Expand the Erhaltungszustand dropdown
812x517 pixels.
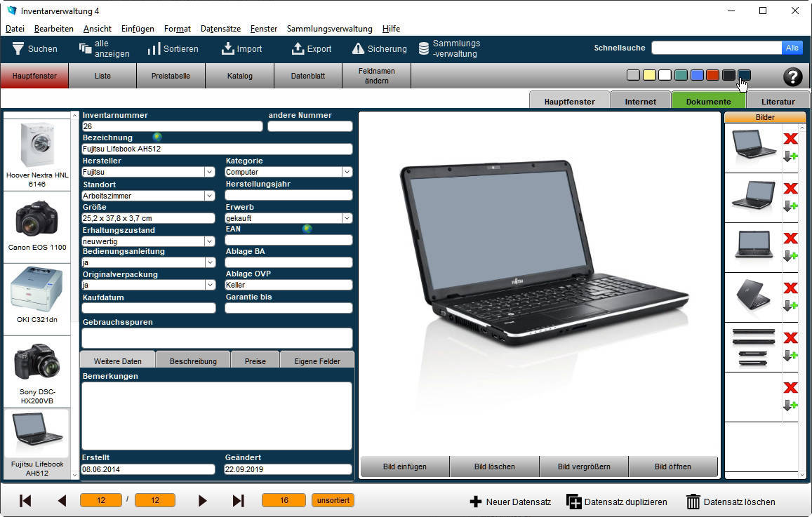tap(209, 241)
